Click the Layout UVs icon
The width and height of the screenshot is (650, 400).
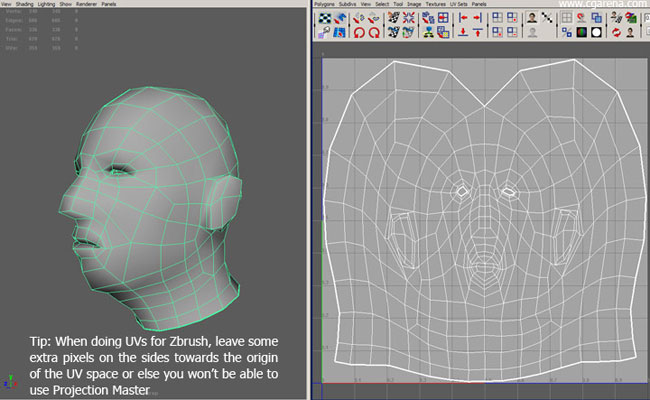point(428,18)
